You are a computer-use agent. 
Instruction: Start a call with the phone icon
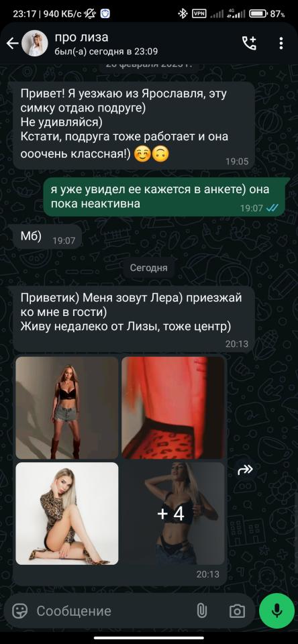pyautogui.click(x=249, y=43)
